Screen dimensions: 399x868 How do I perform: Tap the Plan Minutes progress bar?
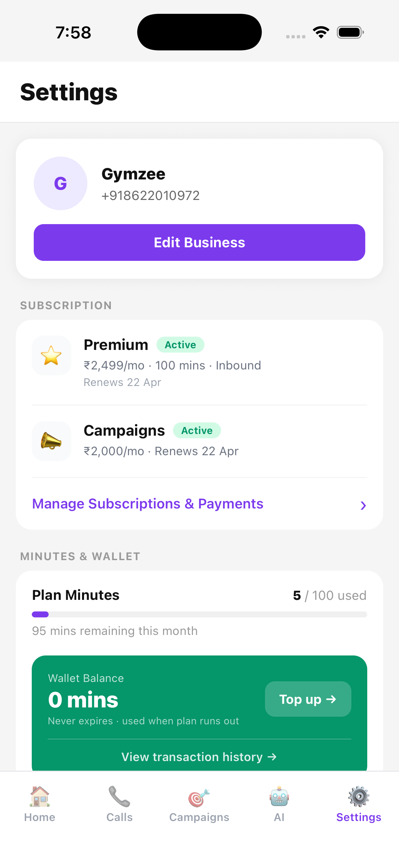click(x=199, y=614)
